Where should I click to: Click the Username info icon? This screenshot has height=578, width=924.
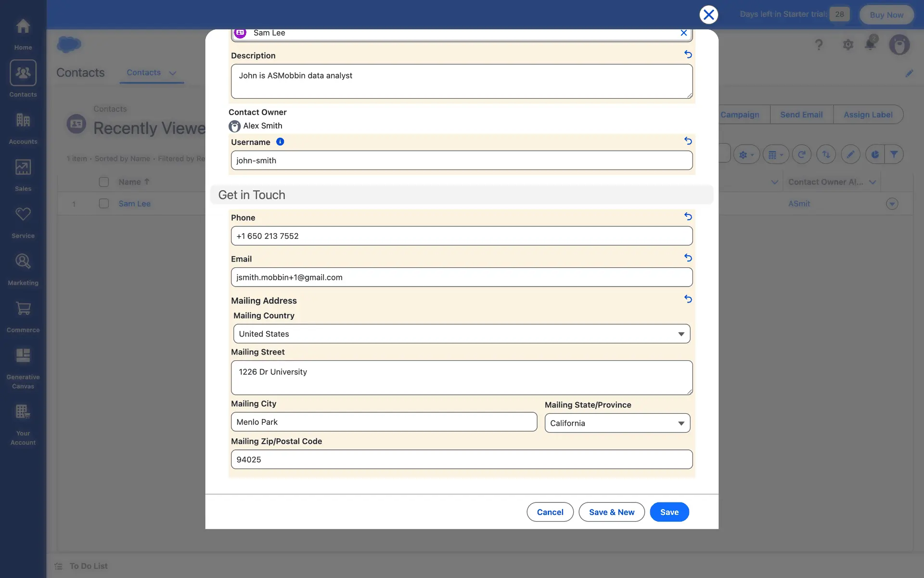click(280, 142)
